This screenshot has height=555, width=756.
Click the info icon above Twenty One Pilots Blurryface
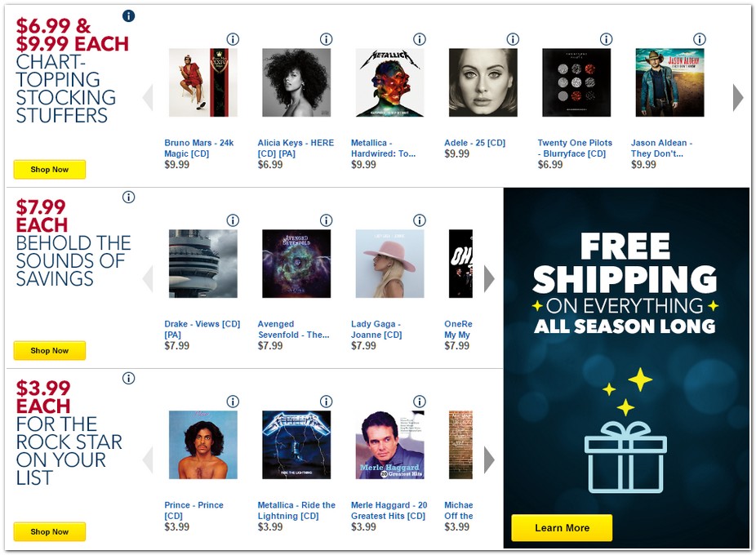(606, 38)
